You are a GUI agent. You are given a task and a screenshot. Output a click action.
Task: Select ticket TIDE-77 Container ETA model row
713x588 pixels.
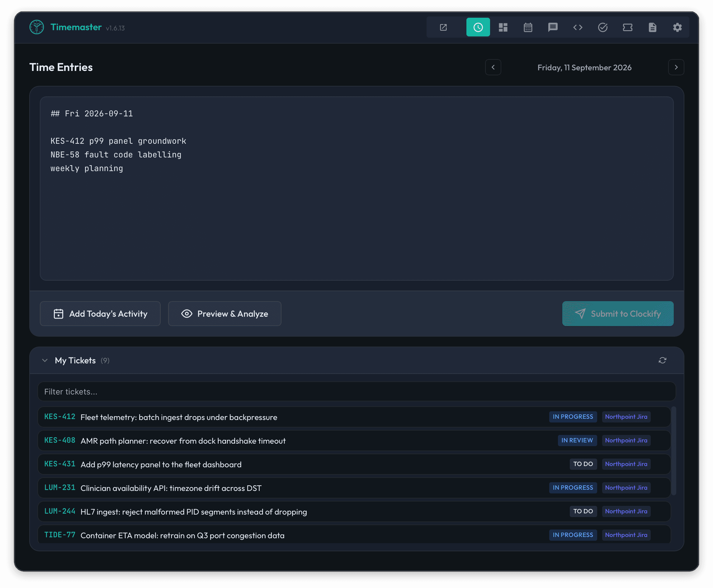[x=354, y=535]
